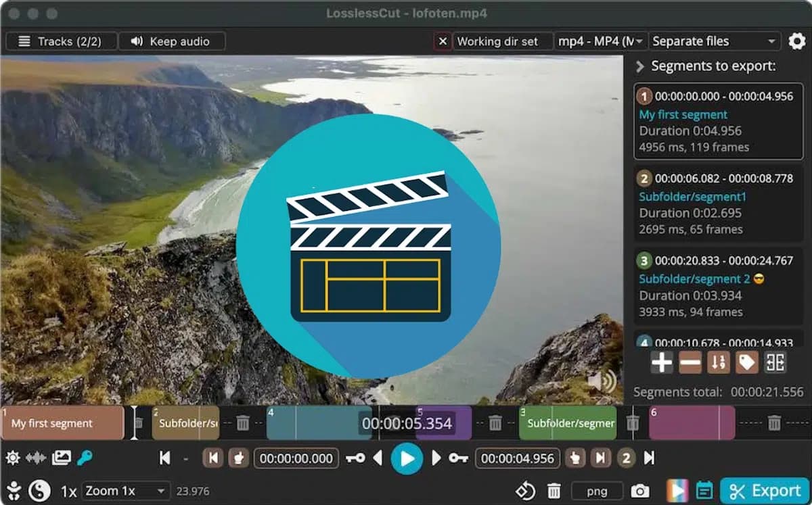Open the Separate files export mode dropdown
Screen dimensions: 812x505
coord(715,41)
